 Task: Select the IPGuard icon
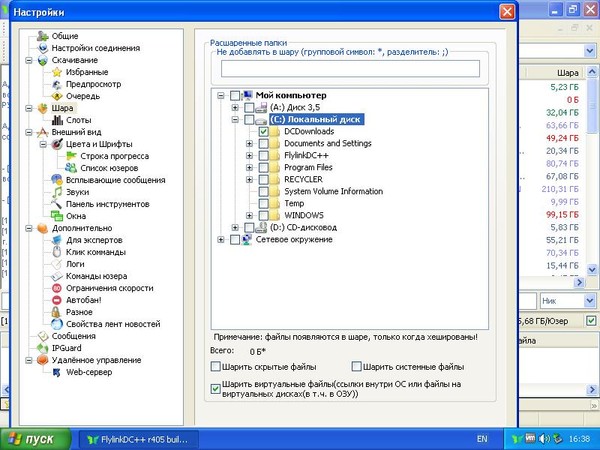[x=42, y=348]
